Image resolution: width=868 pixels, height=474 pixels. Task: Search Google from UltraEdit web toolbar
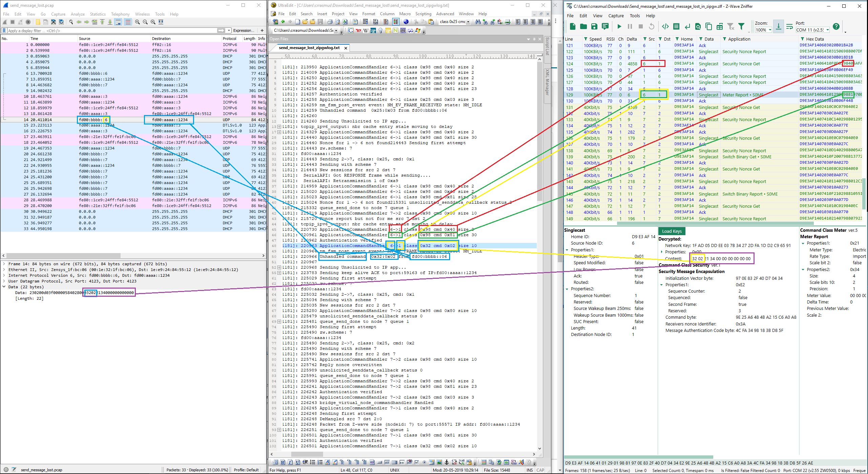351,31
